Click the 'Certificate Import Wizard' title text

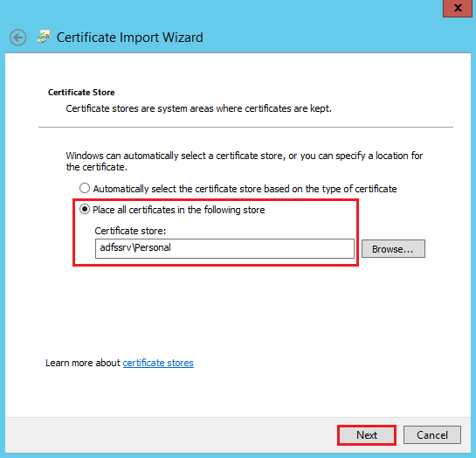point(130,38)
